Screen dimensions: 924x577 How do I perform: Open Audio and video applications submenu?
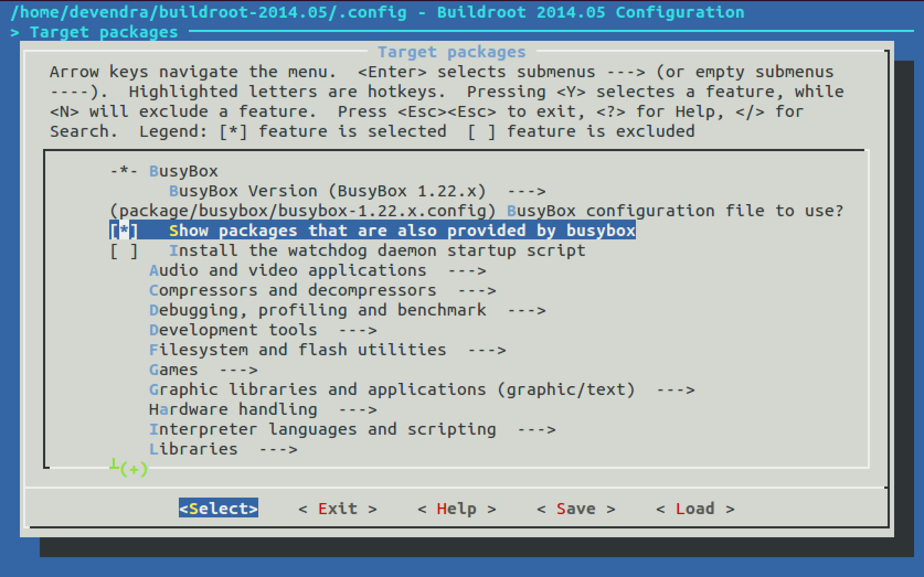tap(317, 270)
